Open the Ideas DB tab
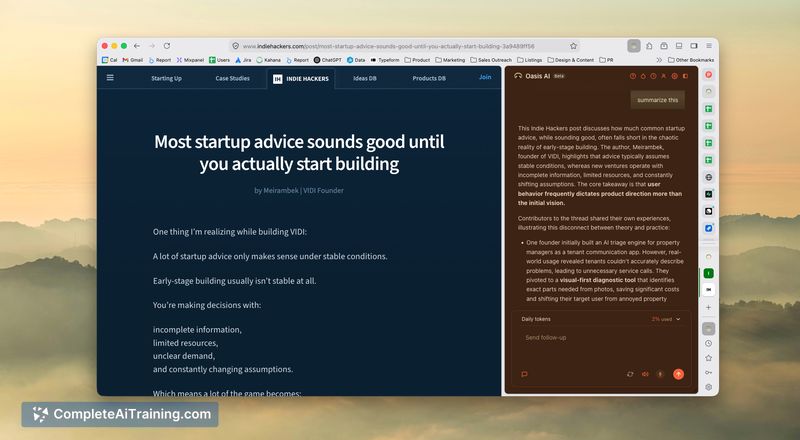The height and width of the screenshot is (440, 800). click(x=365, y=78)
